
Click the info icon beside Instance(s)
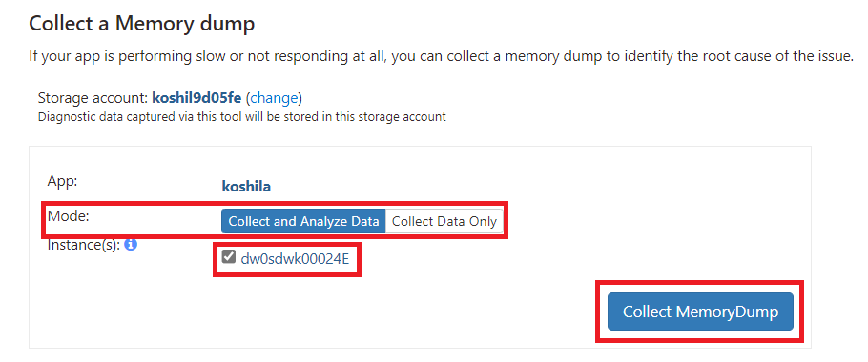tap(131, 244)
